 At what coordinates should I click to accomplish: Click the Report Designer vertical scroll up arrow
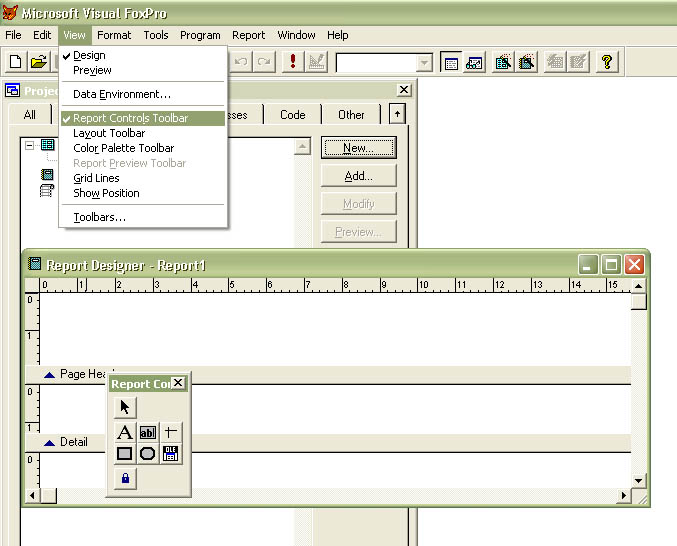(x=639, y=286)
